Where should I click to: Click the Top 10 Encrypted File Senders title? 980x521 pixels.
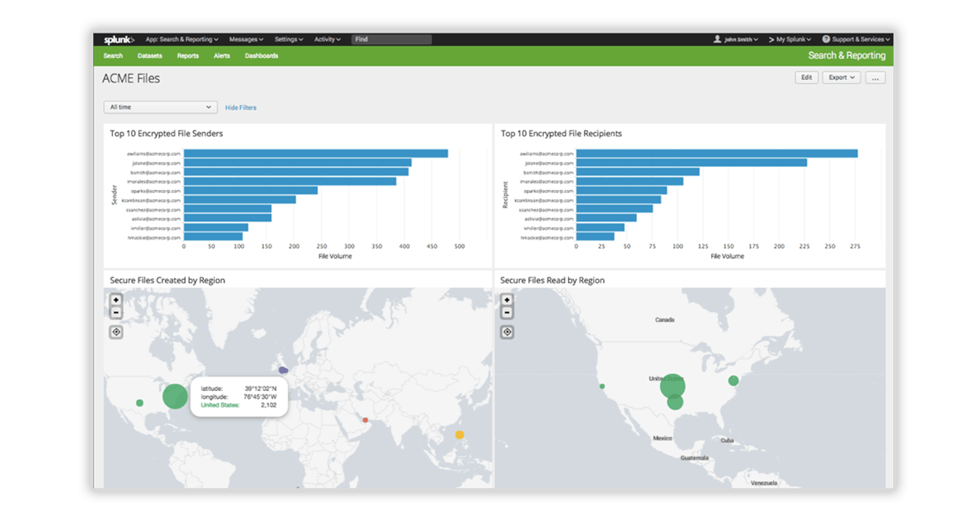pyautogui.click(x=166, y=133)
